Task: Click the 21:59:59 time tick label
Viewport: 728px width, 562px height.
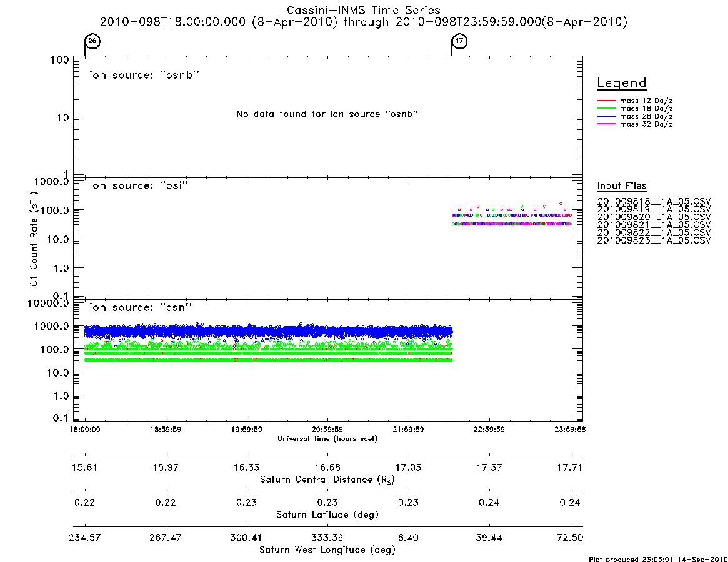Action: (408, 430)
